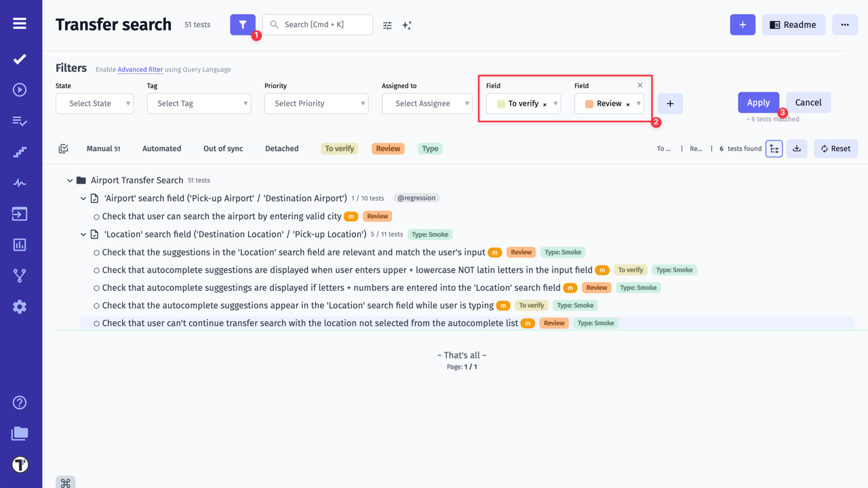Click the download export icon
Viewport: 868px width, 488px height.
coord(797,148)
